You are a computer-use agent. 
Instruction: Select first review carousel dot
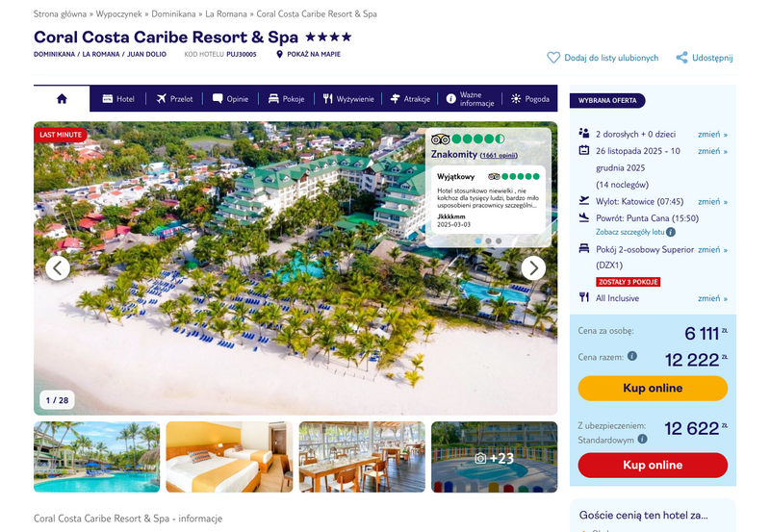[x=477, y=241]
